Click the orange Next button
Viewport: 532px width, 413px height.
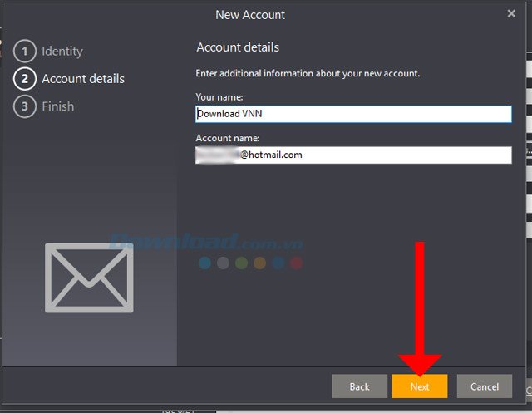(x=420, y=386)
